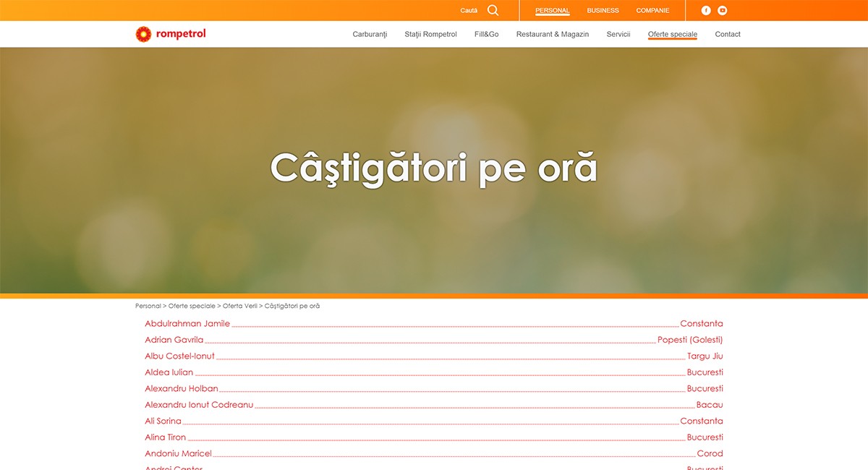Click the Oferta Verii breadcrumb link
The width and height of the screenshot is (868, 470).
[x=239, y=306]
